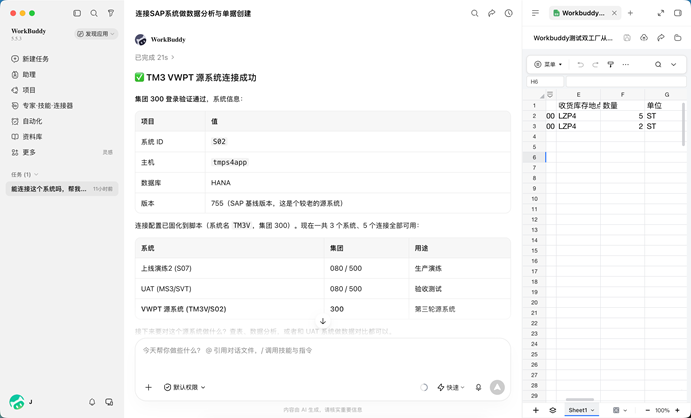
Task: Expand right panel to fullscreen
Action: click(661, 13)
